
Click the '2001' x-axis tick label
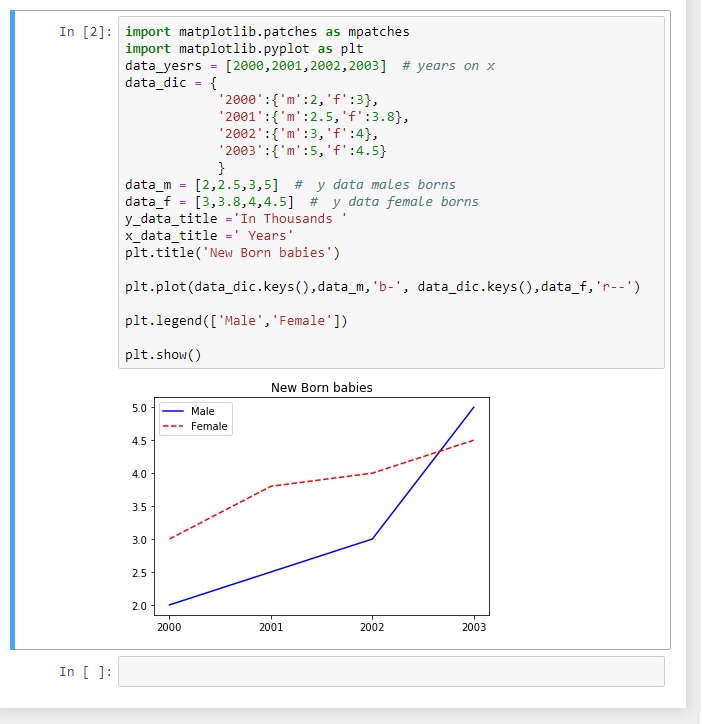pos(271,627)
